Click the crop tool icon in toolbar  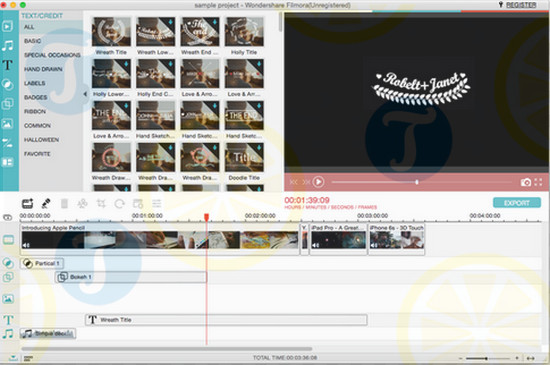coord(101,203)
